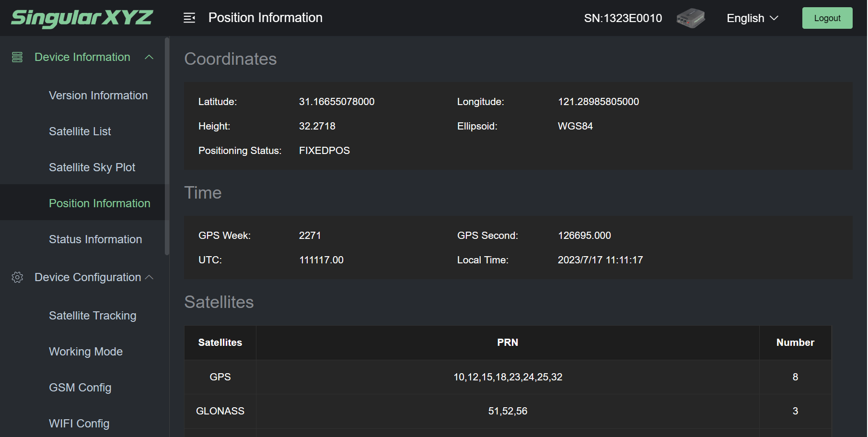Click the Device Information list icon
The height and width of the screenshot is (437, 868).
coord(17,57)
